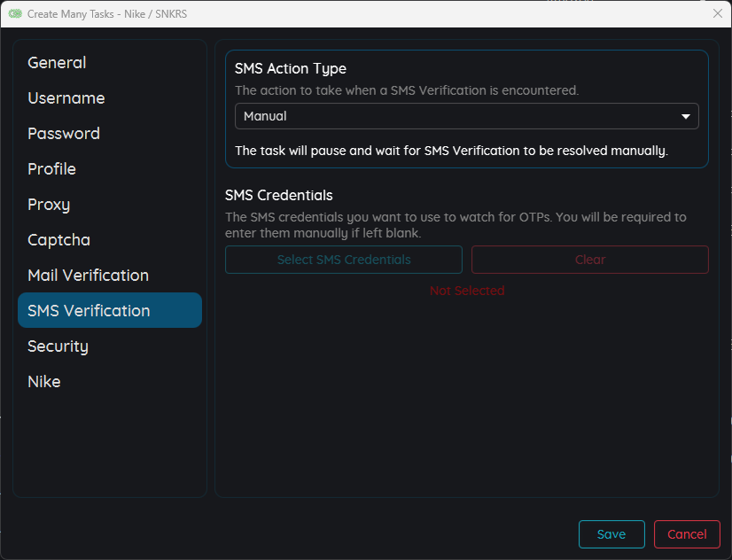Image resolution: width=732 pixels, height=560 pixels.
Task: Click the 'SMS Action Type' heading
Action: [x=291, y=68]
